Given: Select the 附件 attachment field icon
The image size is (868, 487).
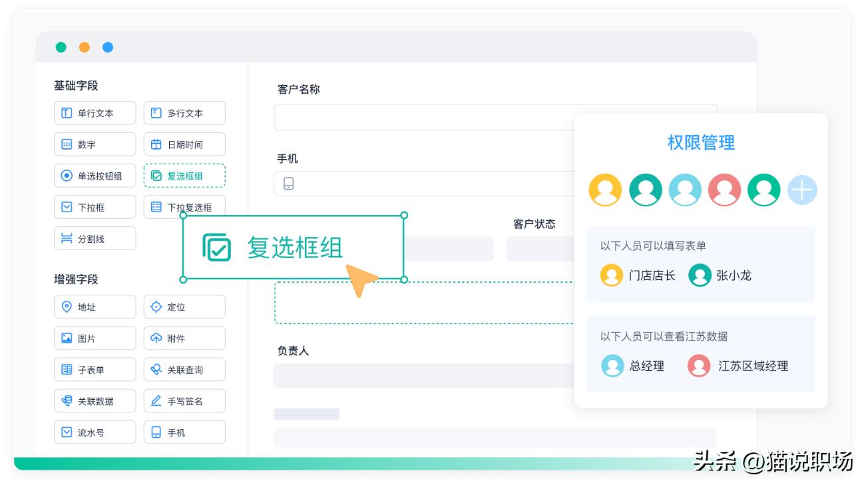Looking at the screenshot, I should click(184, 338).
